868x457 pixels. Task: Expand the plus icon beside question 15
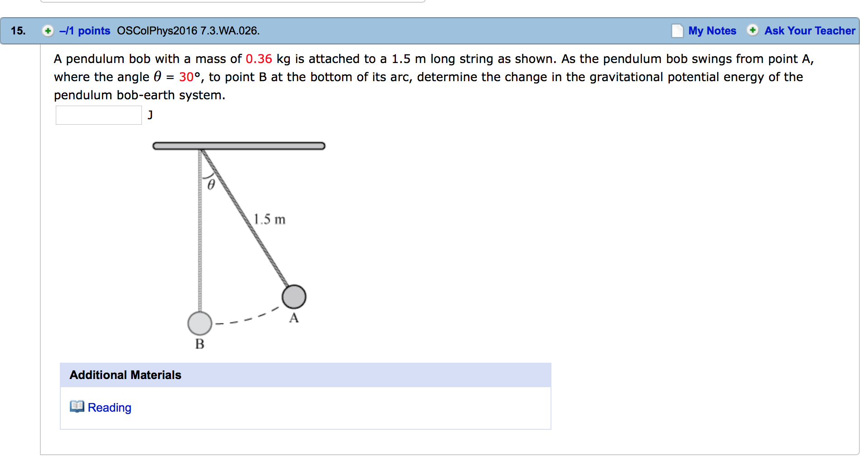48,31
